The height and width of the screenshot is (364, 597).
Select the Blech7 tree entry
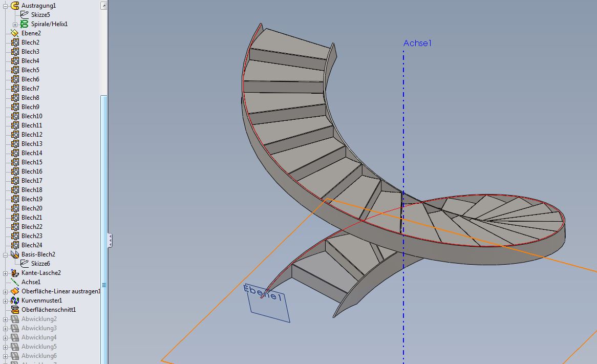(x=30, y=89)
